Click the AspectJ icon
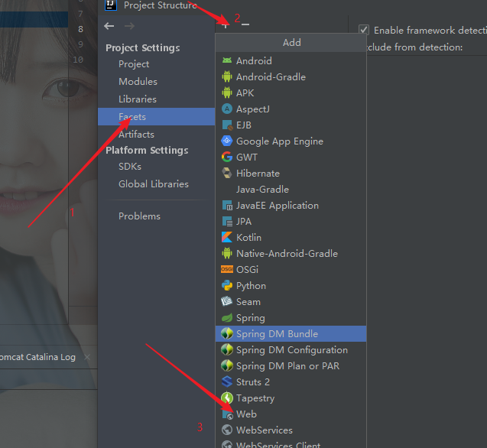487x448 pixels. coord(227,109)
